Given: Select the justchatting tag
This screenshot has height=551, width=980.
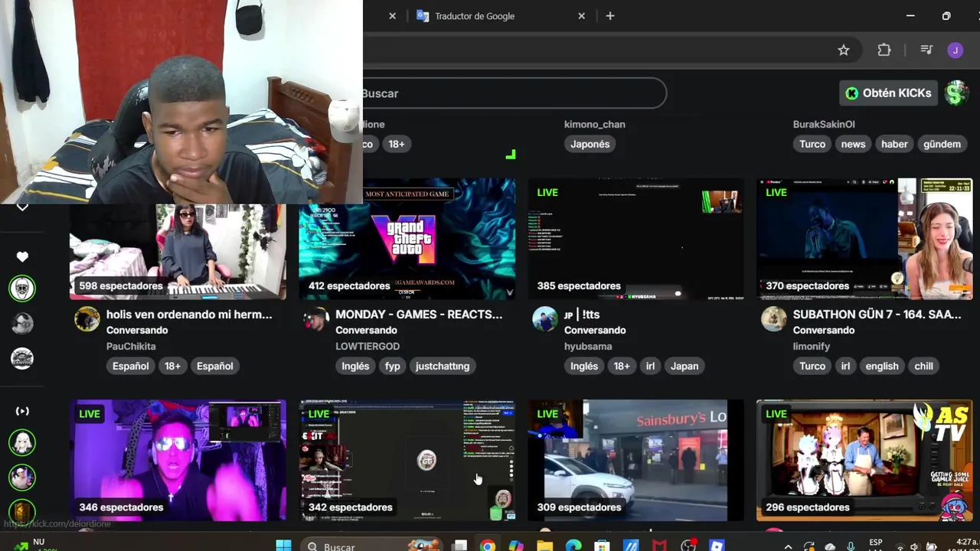Looking at the screenshot, I should [443, 366].
